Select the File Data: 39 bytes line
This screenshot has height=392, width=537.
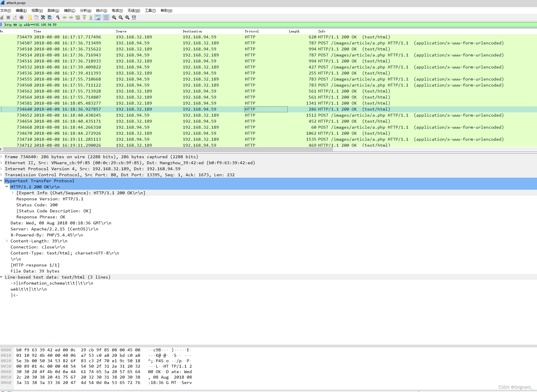[x=35, y=271]
